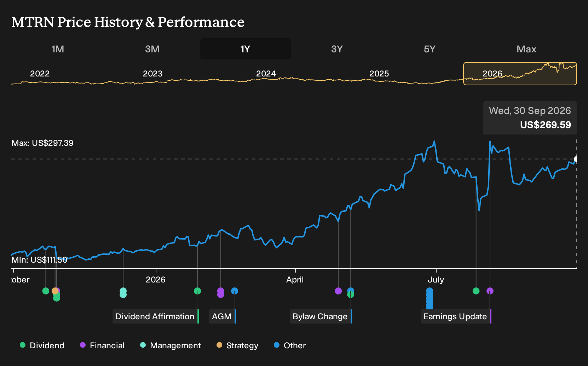The image size is (588, 366).
Task: Click the green dividend marker after July
Action: coord(476,291)
